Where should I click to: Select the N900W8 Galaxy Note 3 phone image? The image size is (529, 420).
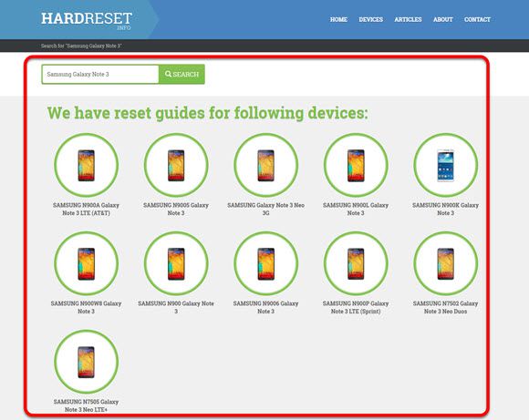click(87, 263)
